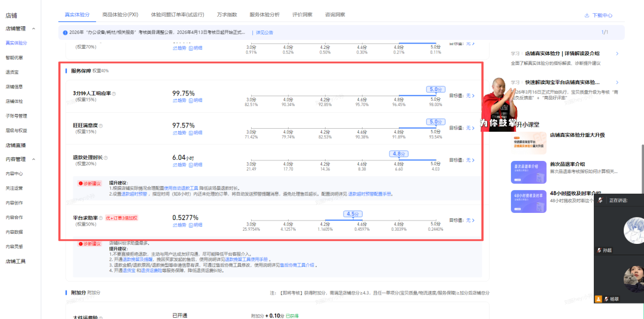Open the 售后协商工具介绍 link
The image size is (644, 319).
click(x=298, y=265)
